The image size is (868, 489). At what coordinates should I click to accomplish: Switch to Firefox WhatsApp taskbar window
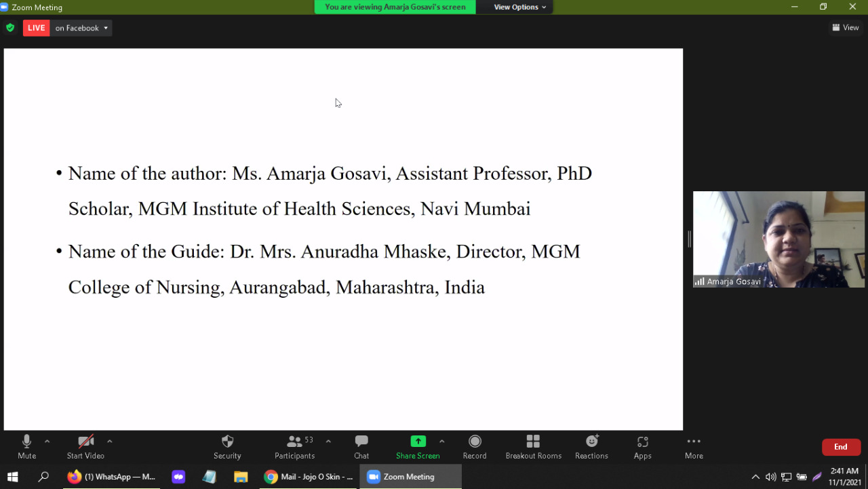112,477
